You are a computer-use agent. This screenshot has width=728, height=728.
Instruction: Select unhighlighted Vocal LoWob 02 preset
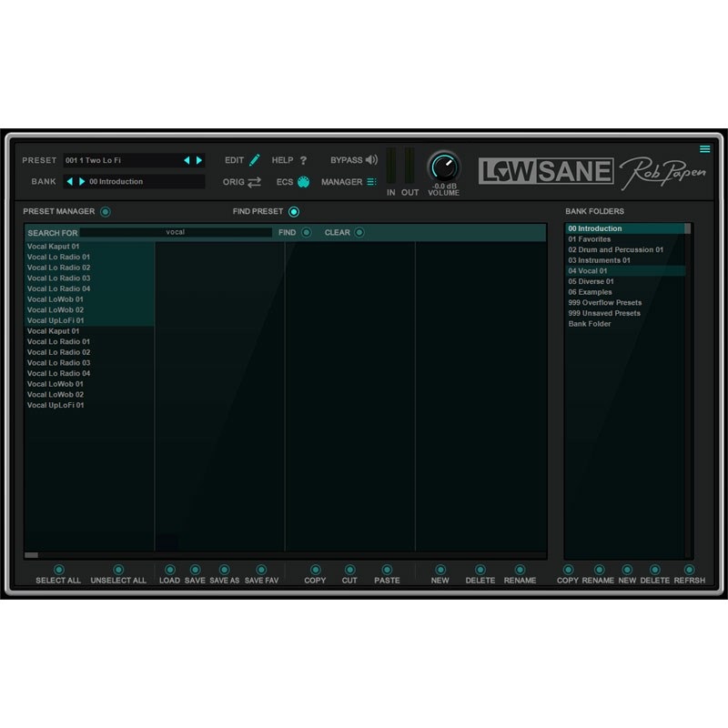coord(89,395)
